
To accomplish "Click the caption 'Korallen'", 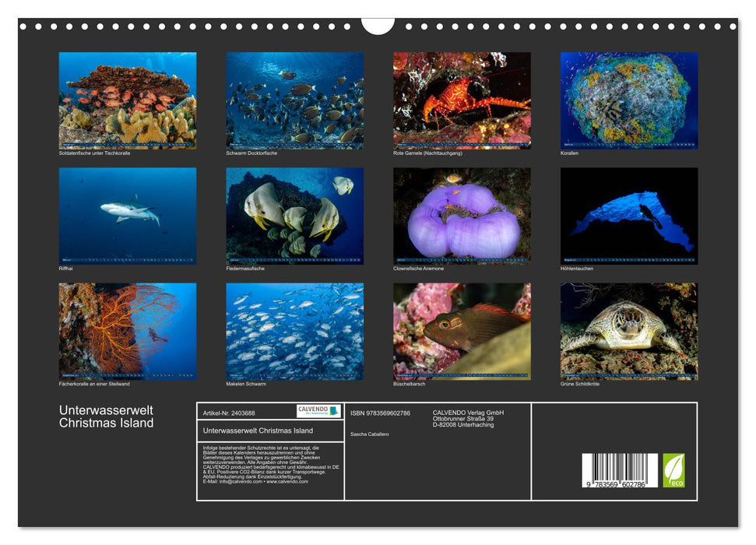I will click(569, 153).
